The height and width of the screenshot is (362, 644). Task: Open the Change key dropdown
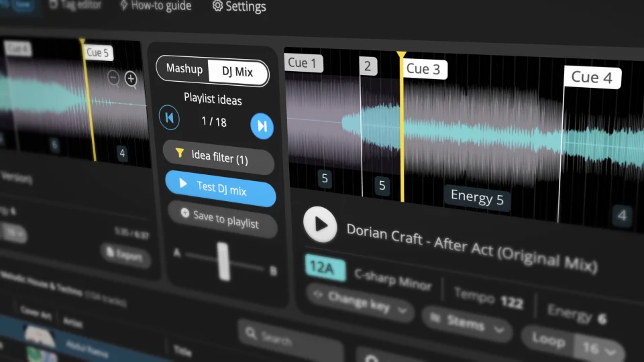coord(360,304)
